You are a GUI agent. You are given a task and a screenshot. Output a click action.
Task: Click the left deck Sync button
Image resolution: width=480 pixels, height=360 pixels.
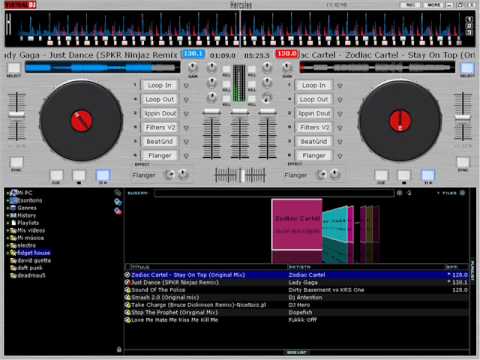click(x=16, y=162)
